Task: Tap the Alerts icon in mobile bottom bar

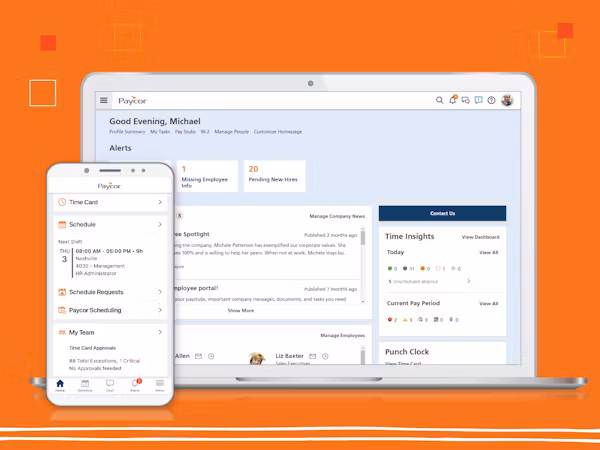Action: click(x=135, y=385)
